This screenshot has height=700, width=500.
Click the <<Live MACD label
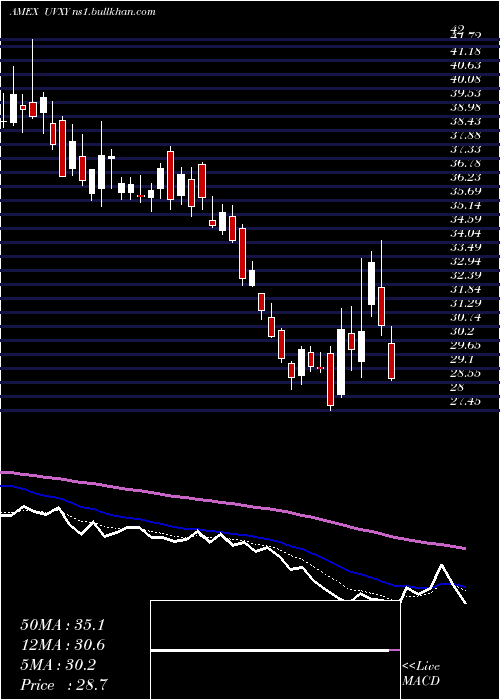point(421,674)
